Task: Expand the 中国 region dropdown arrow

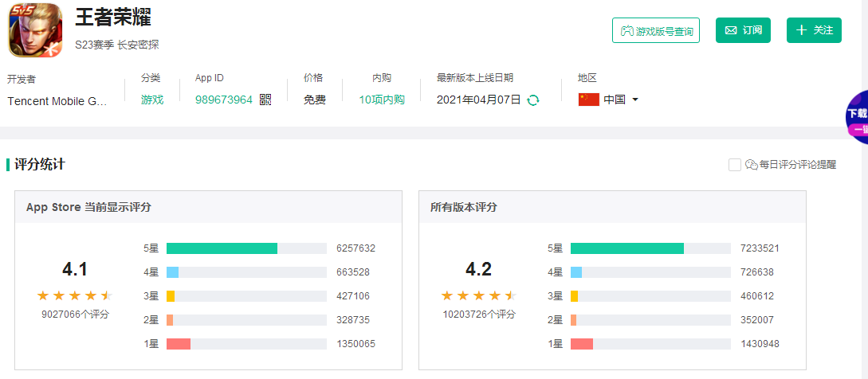Action: (635, 100)
